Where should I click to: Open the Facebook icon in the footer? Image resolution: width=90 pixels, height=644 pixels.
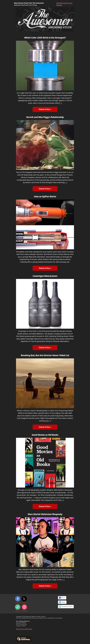click(18, 599)
